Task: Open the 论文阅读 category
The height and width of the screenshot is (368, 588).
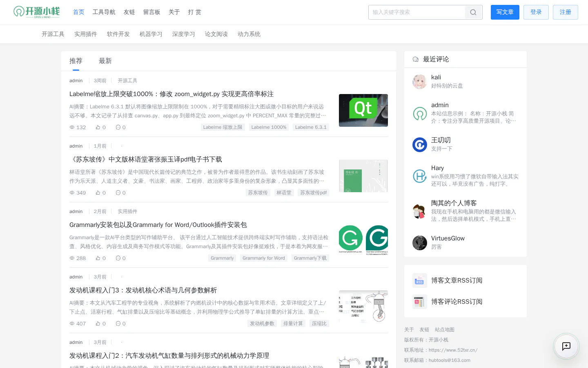Action: [216, 34]
